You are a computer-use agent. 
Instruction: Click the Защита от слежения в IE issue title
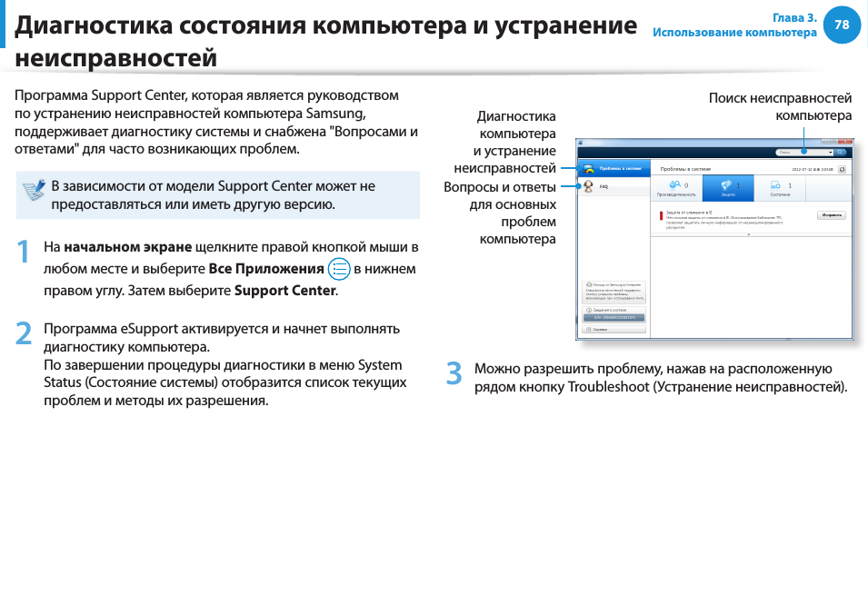689,213
